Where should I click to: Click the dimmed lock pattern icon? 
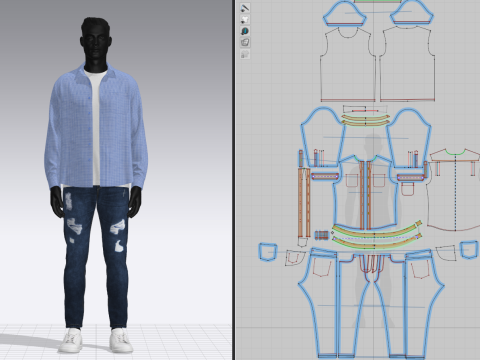point(245,54)
